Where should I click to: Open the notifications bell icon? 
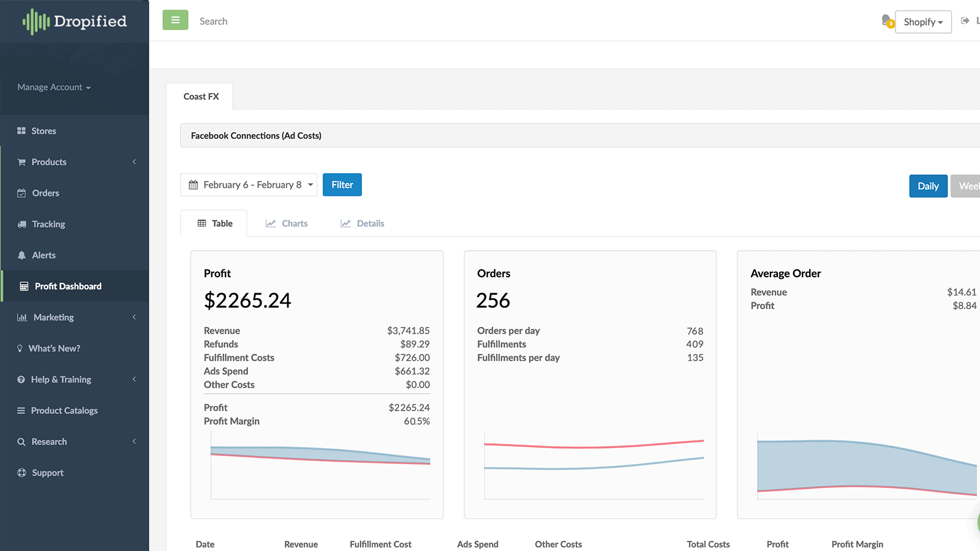click(x=886, y=21)
